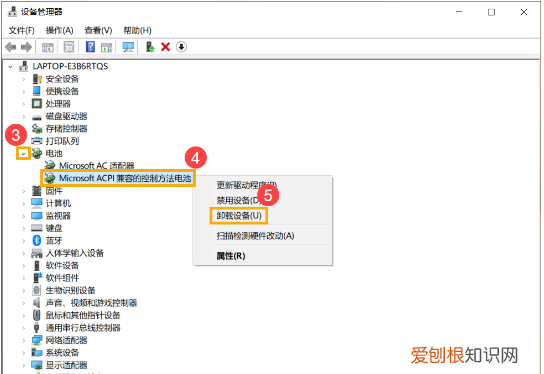Image resolution: width=544 pixels, height=374 pixels.
Task: Open the 查看(V) menu
Action: [98, 31]
